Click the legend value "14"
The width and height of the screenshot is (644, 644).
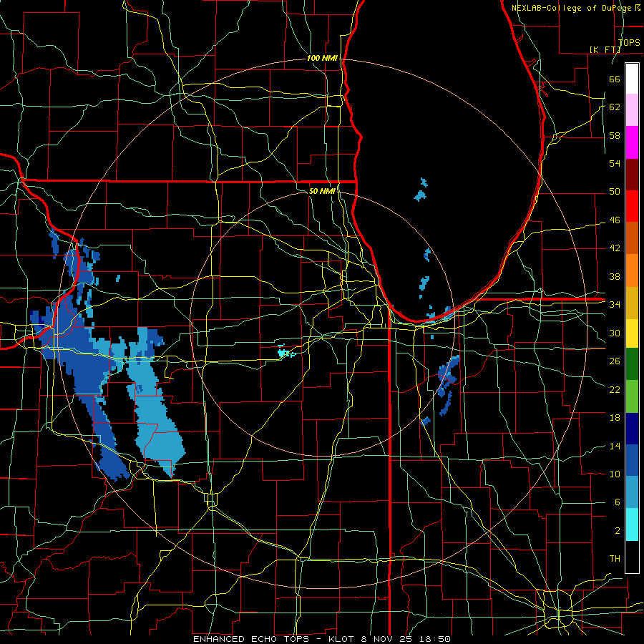point(615,446)
